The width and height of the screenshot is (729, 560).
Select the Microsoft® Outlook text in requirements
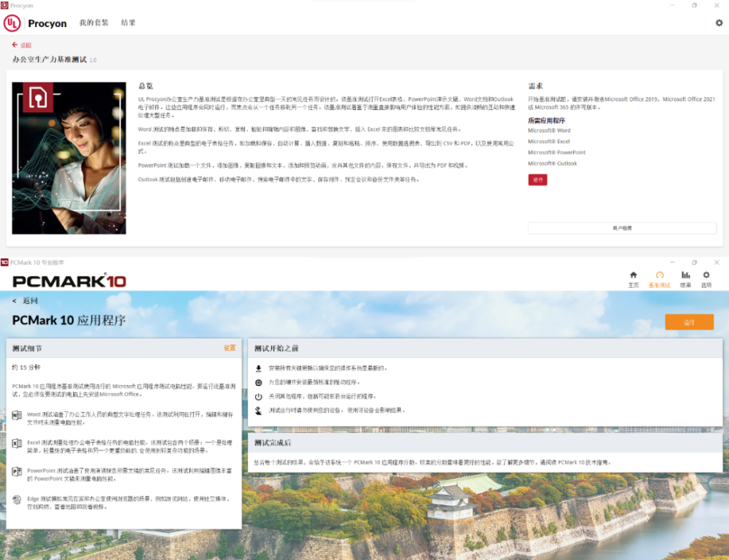click(x=553, y=164)
